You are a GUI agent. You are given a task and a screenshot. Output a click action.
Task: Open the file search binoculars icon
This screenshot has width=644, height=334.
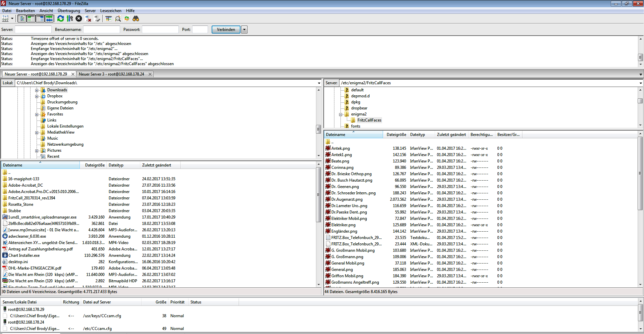tap(136, 19)
